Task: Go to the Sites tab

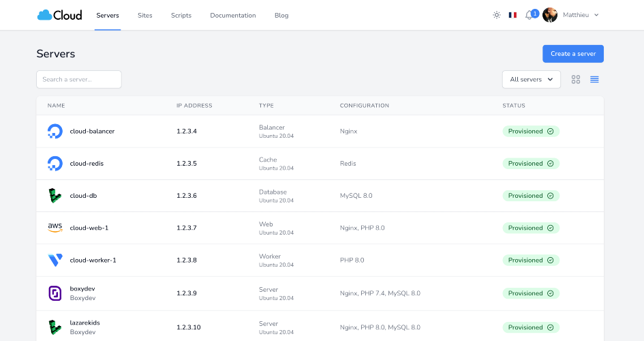Action: coord(145,15)
